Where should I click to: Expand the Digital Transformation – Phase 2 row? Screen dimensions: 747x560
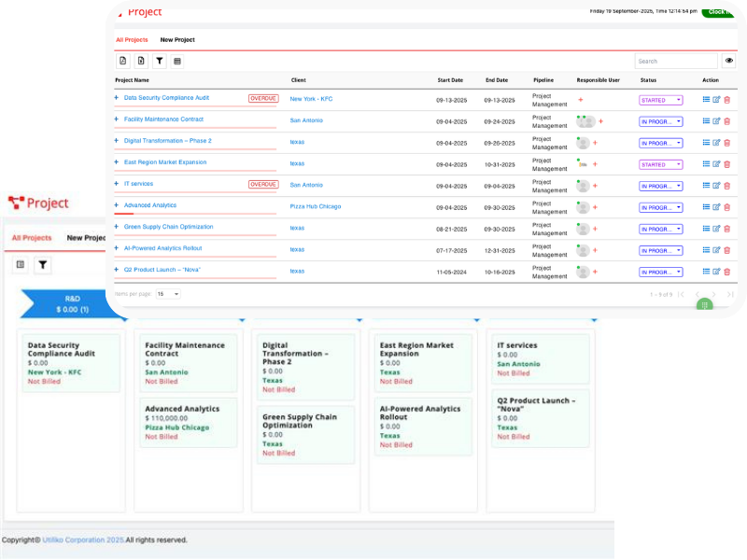[x=117, y=141]
